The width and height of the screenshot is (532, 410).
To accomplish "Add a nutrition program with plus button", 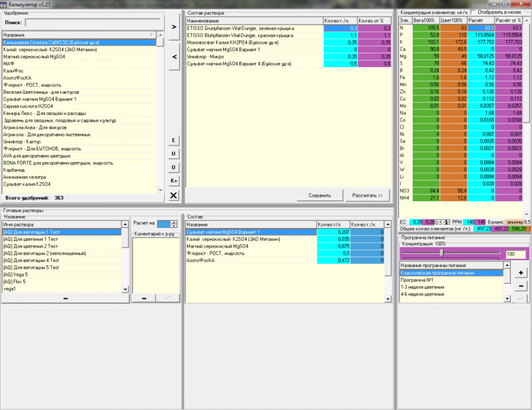I will [521, 273].
